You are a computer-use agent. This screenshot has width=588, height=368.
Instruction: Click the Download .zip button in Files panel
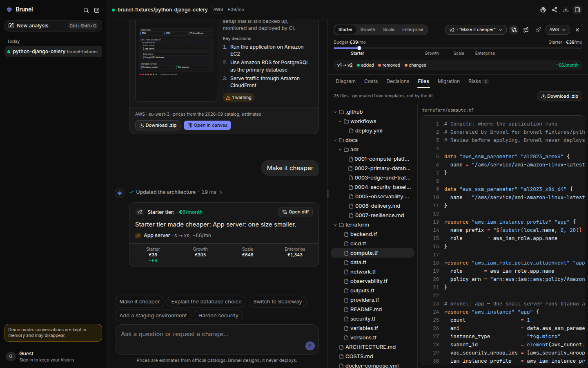click(559, 96)
